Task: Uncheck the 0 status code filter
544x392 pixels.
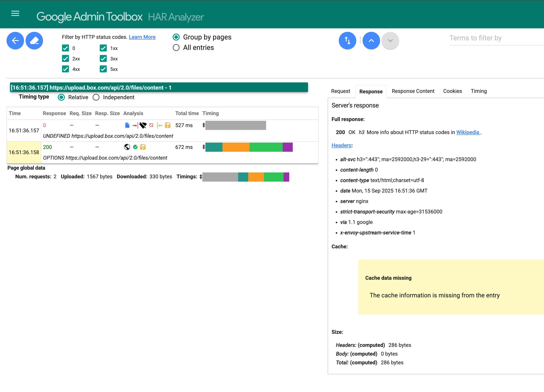Action: 65,48
